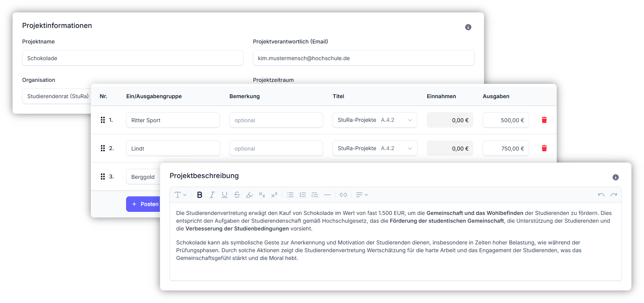Edit the Ritter Sport group name field
The width and height of the screenshot is (644, 303).
[173, 120]
